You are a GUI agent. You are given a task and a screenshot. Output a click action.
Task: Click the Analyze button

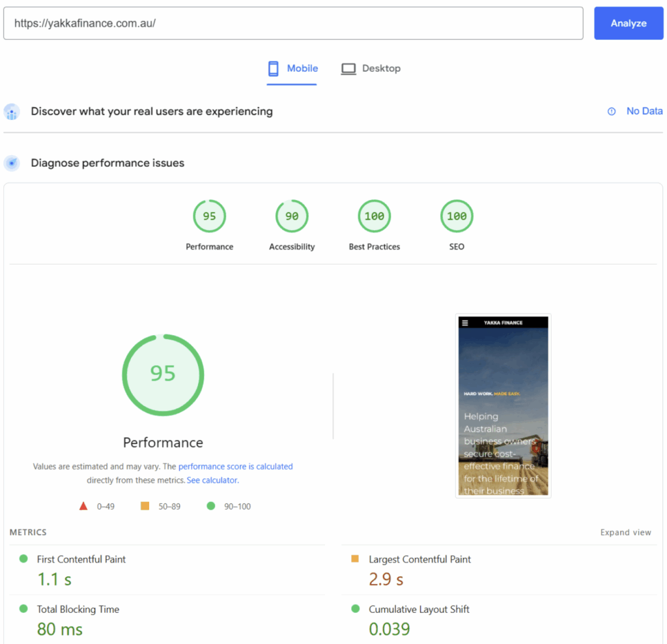pos(628,23)
